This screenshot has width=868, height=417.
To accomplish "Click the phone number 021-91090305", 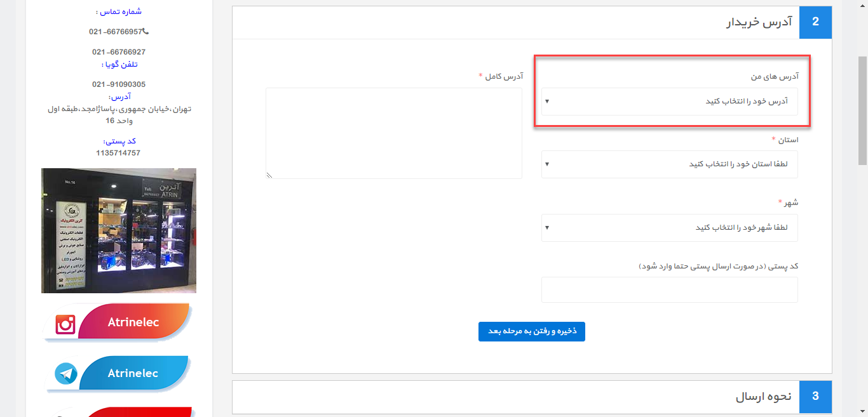I will coord(119,84).
